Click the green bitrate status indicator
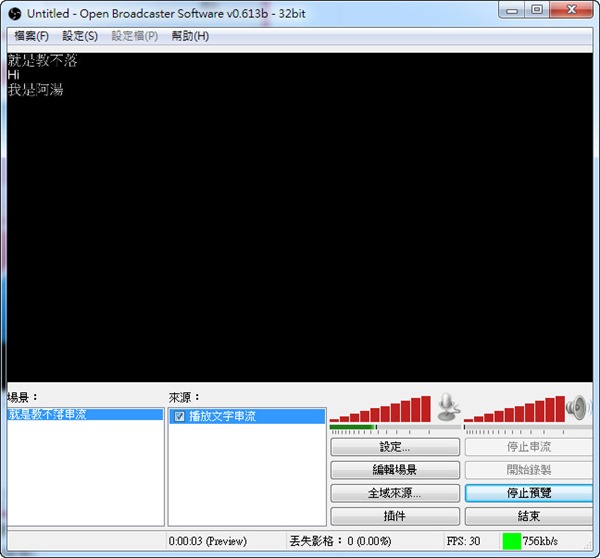Image resolution: width=600 pixels, height=558 pixels. tap(511, 541)
